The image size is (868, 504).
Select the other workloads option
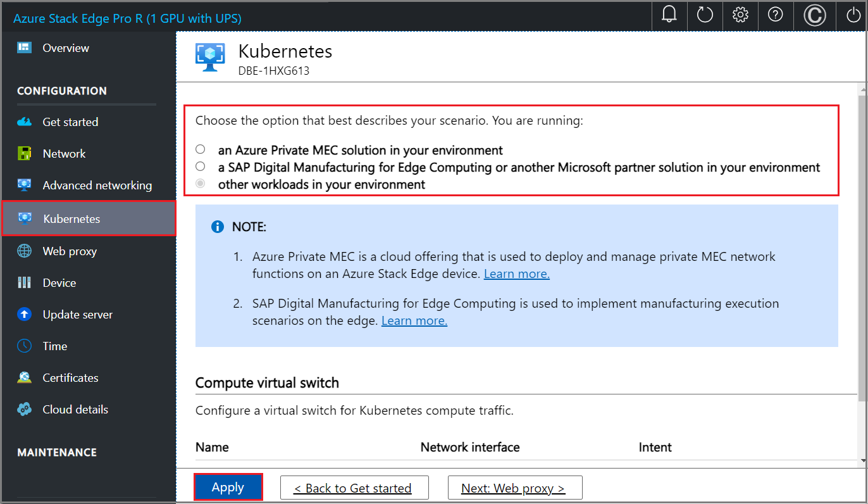[201, 183]
